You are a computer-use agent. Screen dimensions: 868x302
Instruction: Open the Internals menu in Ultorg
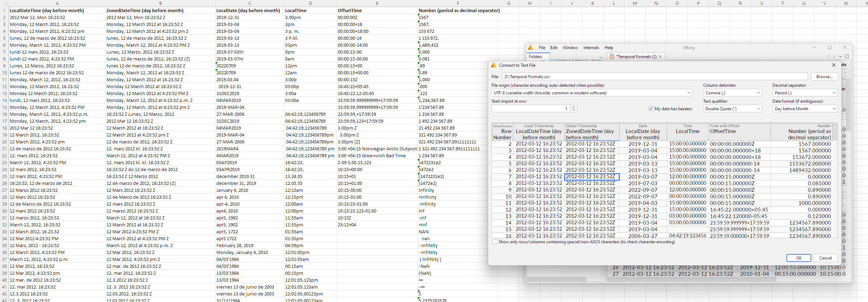coord(591,48)
